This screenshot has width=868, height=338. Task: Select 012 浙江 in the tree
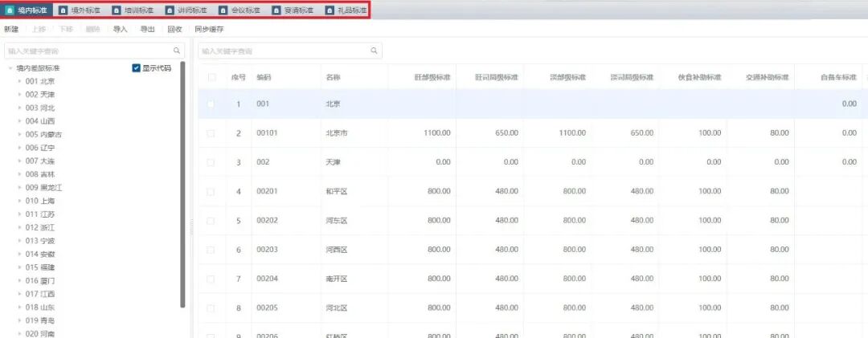click(x=40, y=227)
